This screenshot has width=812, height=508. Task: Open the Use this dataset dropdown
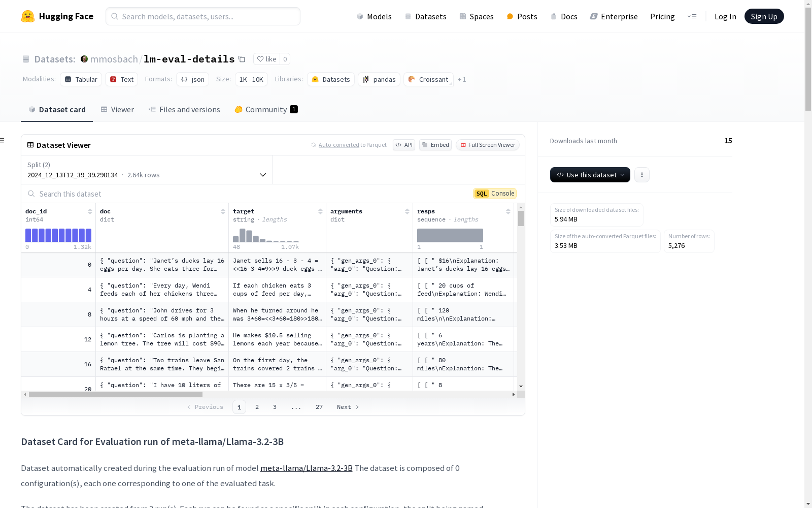click(x=590, y=175)
